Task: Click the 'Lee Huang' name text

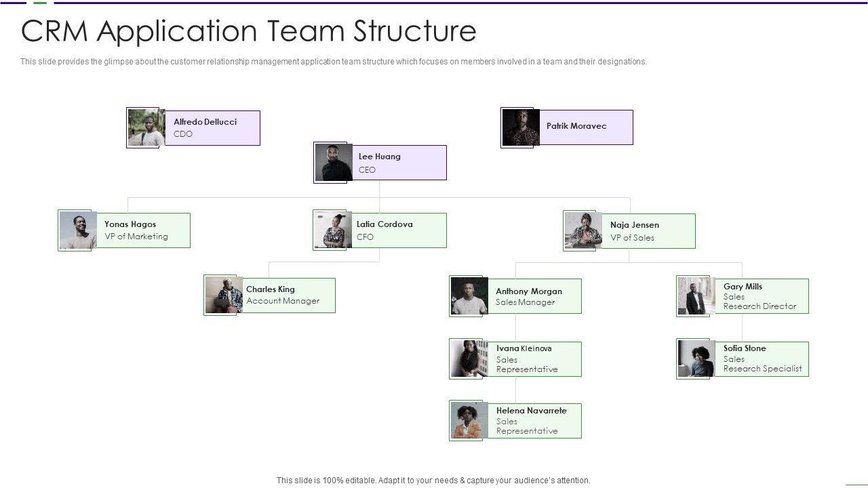Action: [380, 157]
